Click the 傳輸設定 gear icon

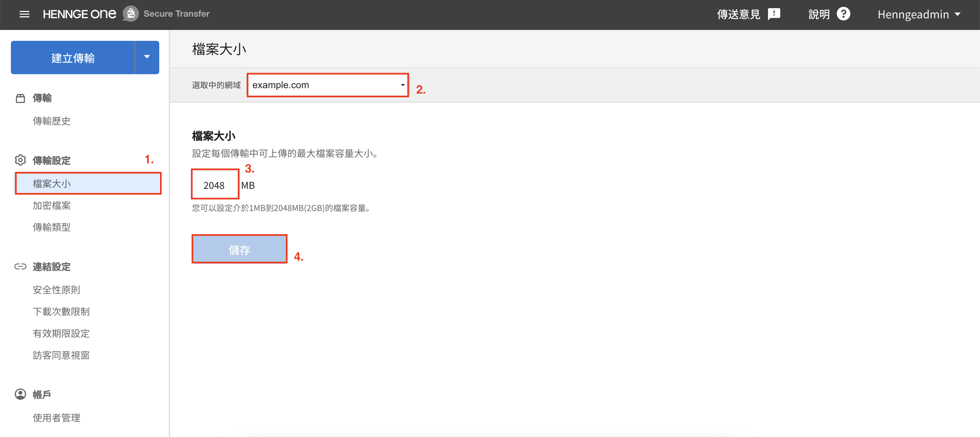coord(20,160)
